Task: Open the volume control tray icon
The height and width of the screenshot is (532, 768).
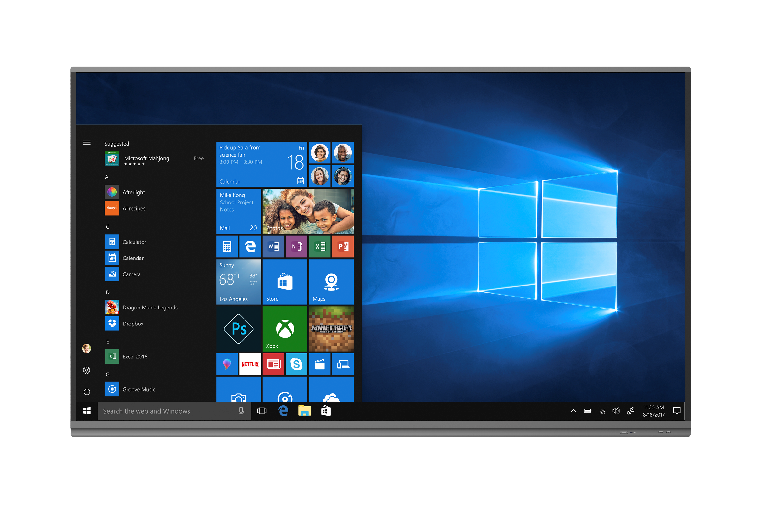Action: pos(616,411)
